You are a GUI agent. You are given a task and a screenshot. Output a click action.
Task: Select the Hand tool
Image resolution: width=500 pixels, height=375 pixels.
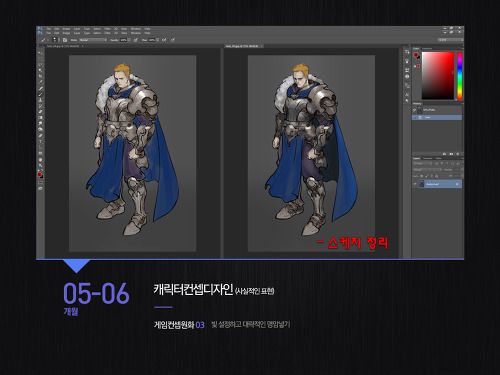click(41, 160)
